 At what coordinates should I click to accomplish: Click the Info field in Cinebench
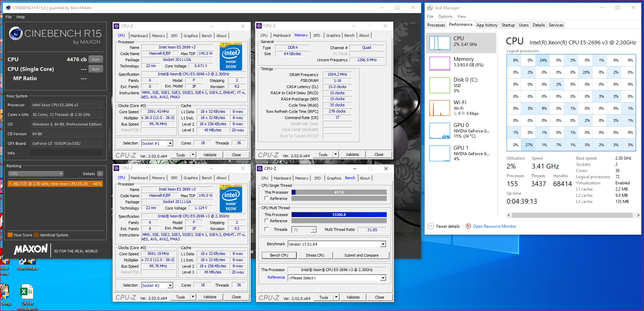point(66,153)
